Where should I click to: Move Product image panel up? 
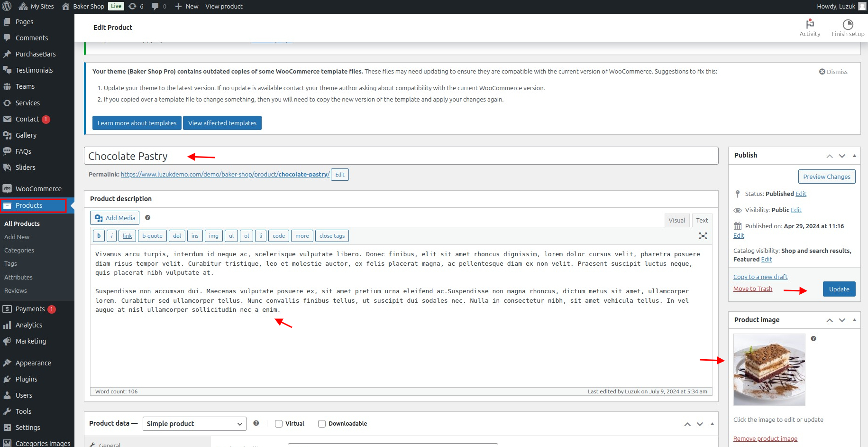click(830, 320)
